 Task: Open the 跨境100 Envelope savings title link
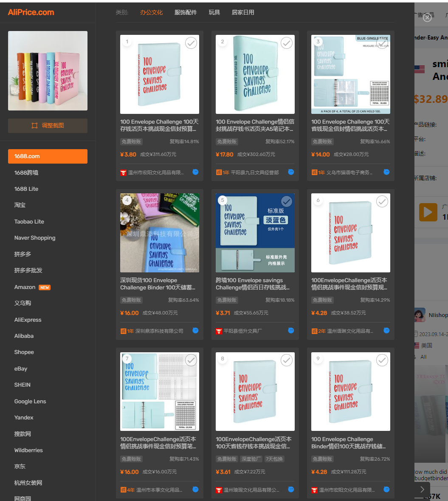[253, 284]
